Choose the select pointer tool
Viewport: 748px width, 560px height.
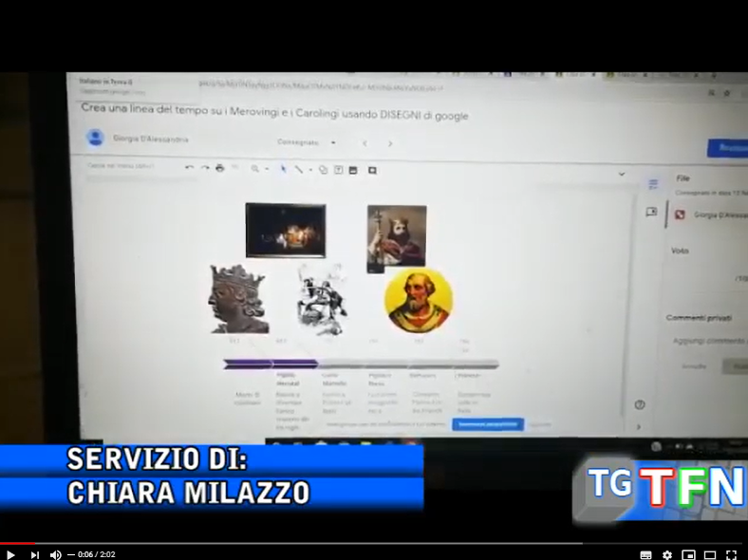[x=283, y=169]
